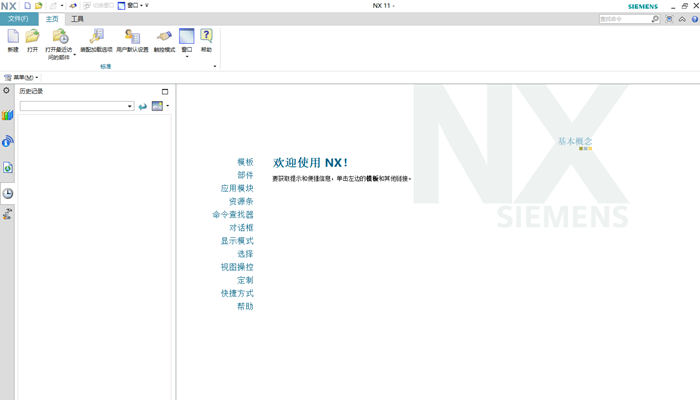The image size is (700, 400).
Task: Click the blue help question mark icon
Action: (x=695, y=19)
